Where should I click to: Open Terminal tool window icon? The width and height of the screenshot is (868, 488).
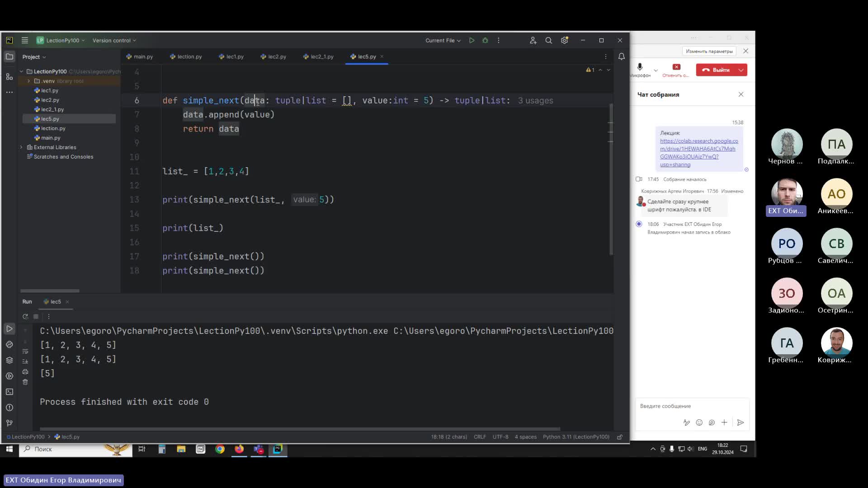[x=9, y=392]
